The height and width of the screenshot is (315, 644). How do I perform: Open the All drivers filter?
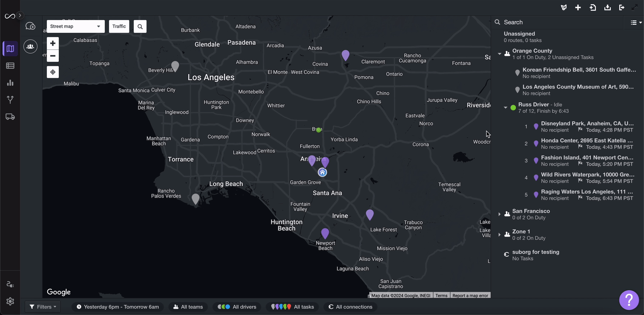(237, 307)
